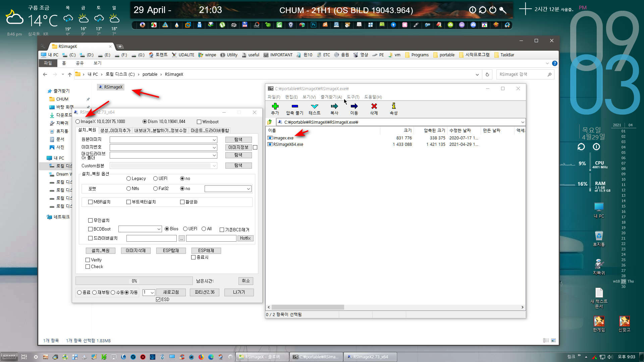Select imagex.exe in the 7-Zip list
Viewport: 644px width, 362px height.
(283, 138)
